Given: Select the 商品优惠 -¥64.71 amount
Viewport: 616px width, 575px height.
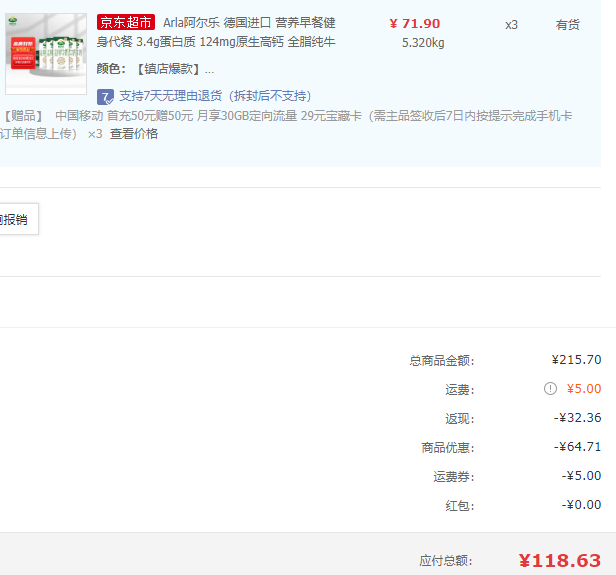Looking at the screenshot, I should 578,447.
